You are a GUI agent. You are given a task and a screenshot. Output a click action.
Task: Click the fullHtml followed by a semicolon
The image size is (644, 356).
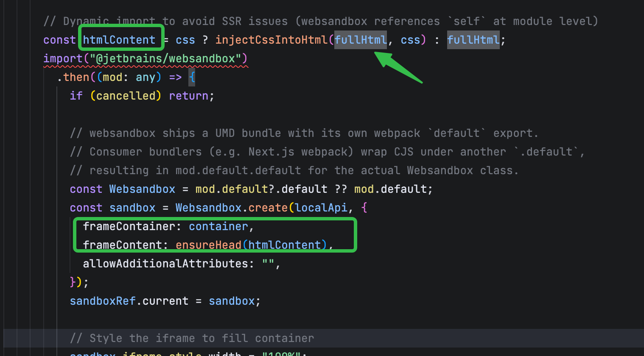473,40
